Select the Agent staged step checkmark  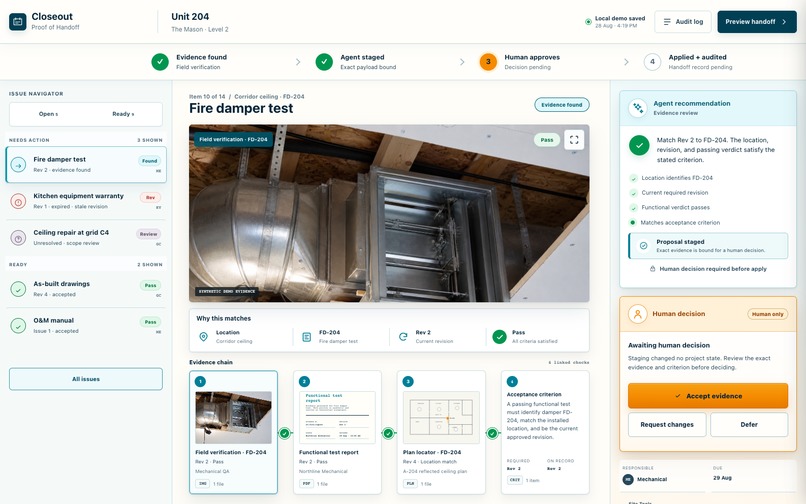(x=324, y=62)
